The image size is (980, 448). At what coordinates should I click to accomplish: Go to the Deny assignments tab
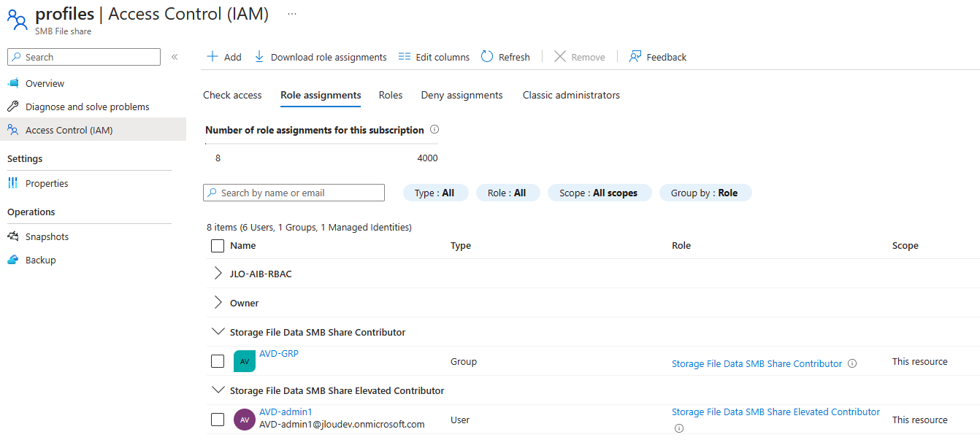[x=462, y=95]
